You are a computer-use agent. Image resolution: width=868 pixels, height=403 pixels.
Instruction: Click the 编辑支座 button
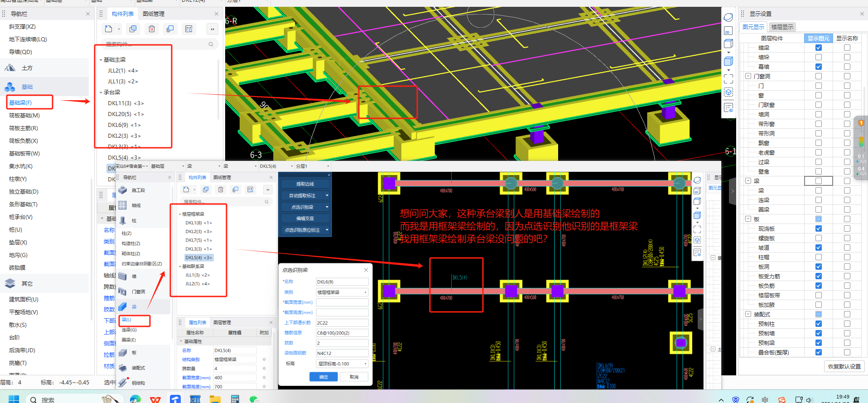tap(305, 218)
